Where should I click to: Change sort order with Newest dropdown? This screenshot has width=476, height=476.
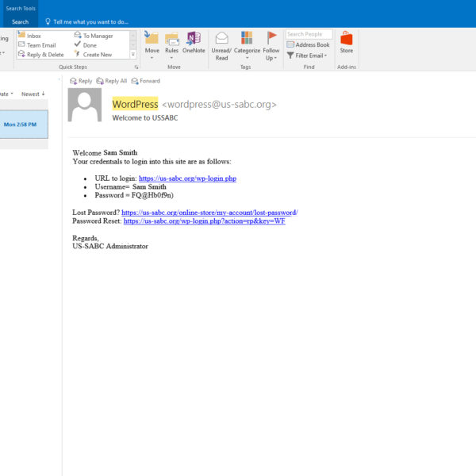(x=33, y=94)
